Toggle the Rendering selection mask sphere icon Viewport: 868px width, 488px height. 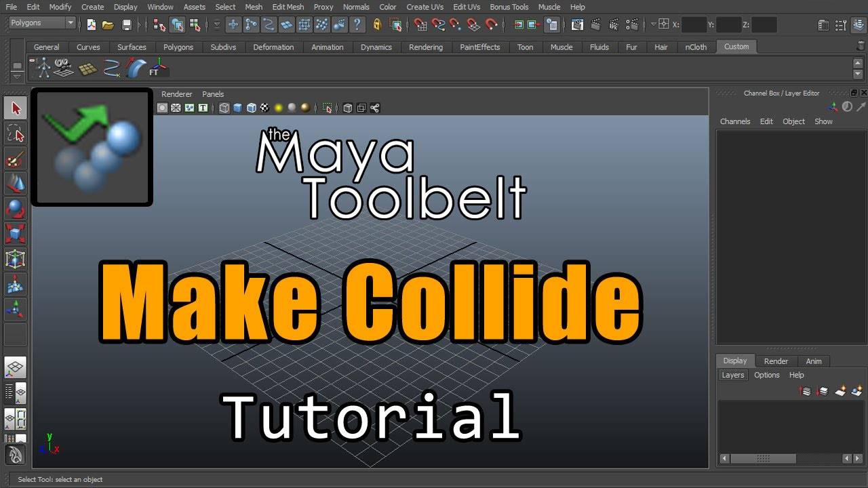(x=339, y=24)
